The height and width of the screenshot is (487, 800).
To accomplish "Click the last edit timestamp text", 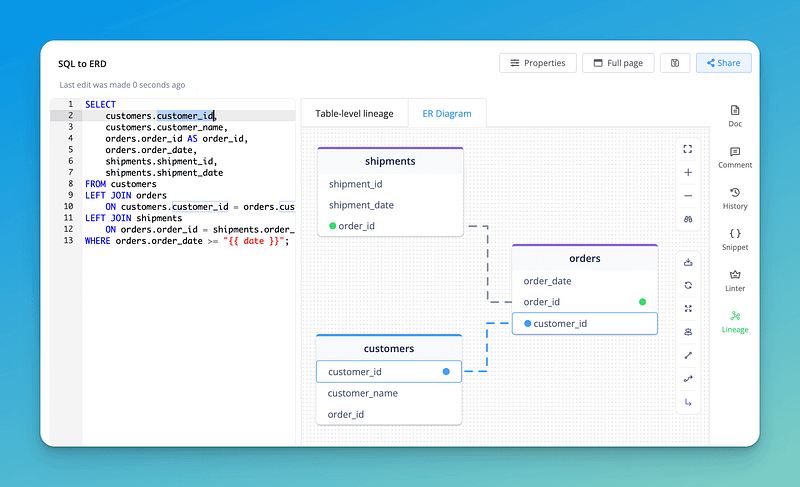I will coord(122,85).
